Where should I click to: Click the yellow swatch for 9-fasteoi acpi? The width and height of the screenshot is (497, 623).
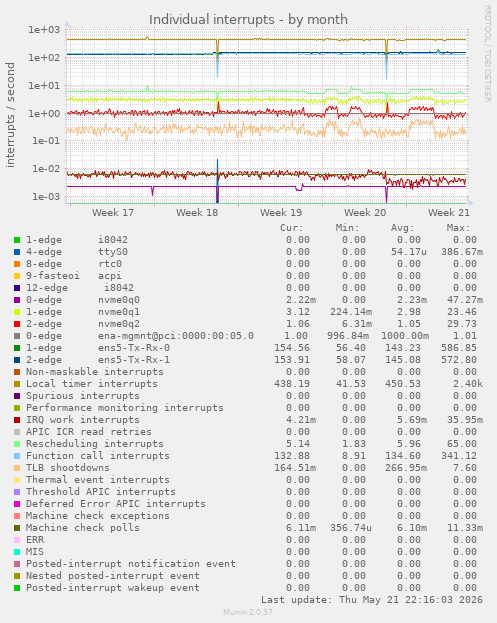[x=17, y=276]
